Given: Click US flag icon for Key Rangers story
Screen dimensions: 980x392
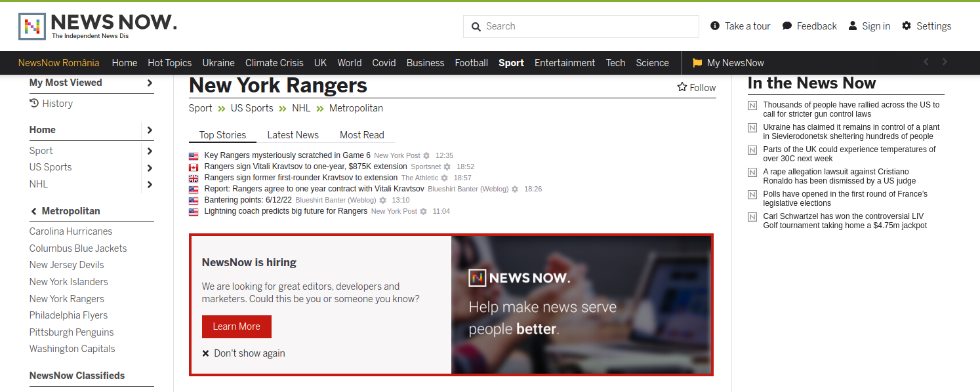Looking at the screenshot, I should 194,156.
